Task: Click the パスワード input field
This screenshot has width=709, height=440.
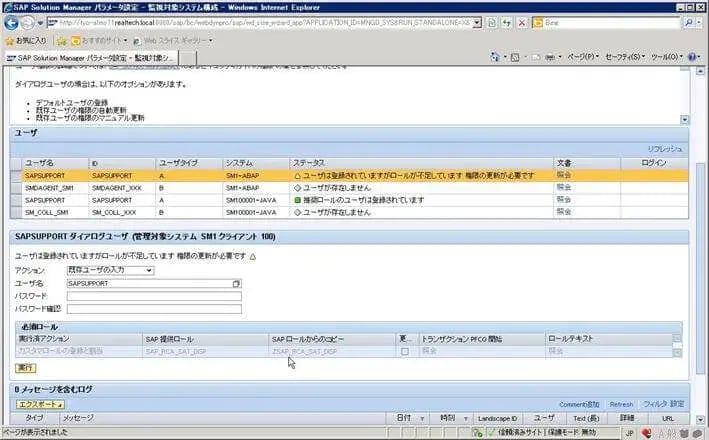Action: [x=154, y=296]
